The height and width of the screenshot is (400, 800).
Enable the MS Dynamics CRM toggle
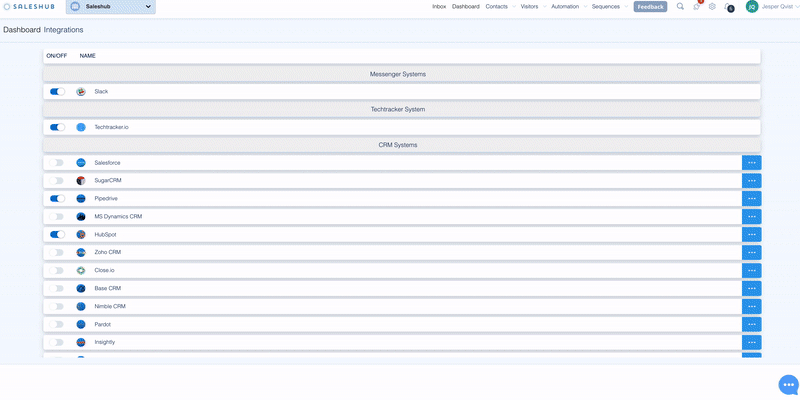click(x=56, y=216)
